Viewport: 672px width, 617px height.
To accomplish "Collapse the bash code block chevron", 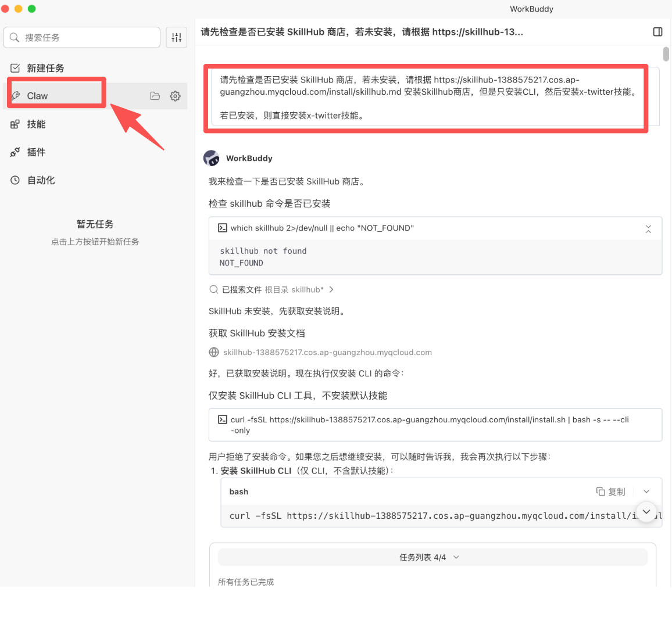I will (646, 492).
